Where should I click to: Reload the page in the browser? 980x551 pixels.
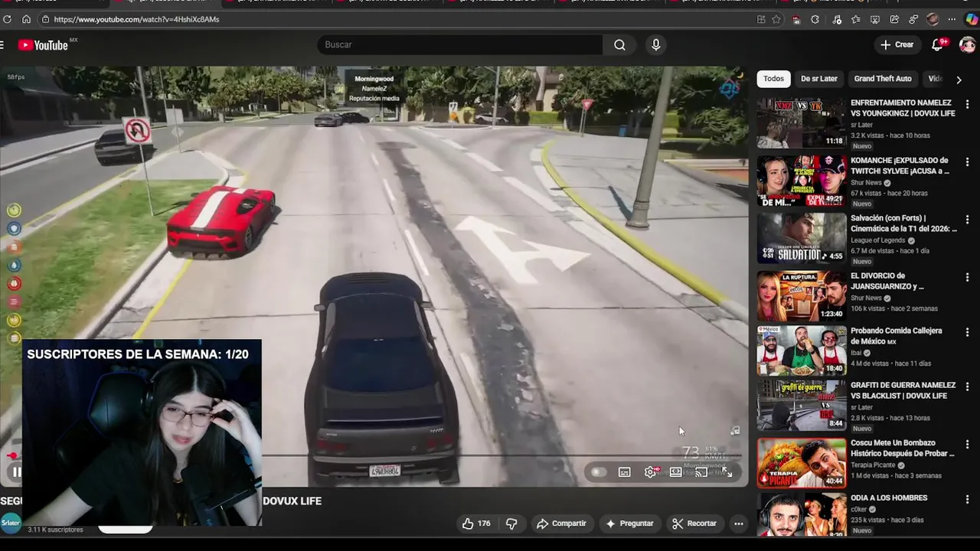pyautogui.click(x=8, y=19)
